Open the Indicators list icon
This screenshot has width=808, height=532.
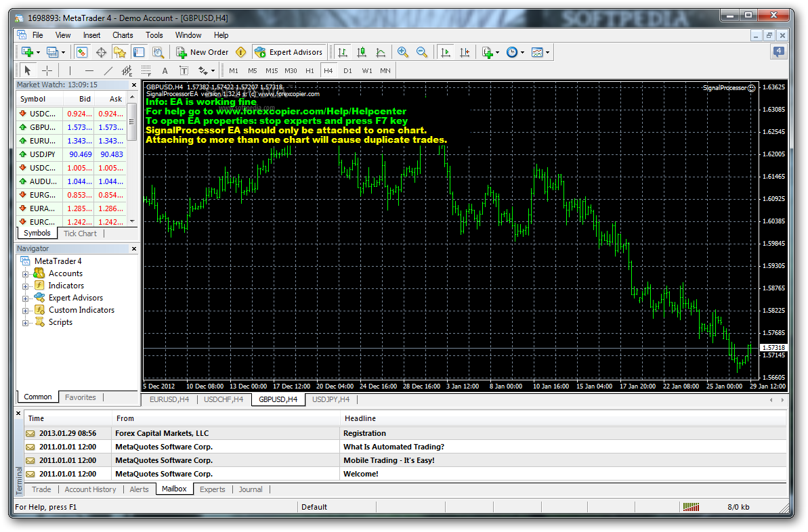click(x=487, y=52)
